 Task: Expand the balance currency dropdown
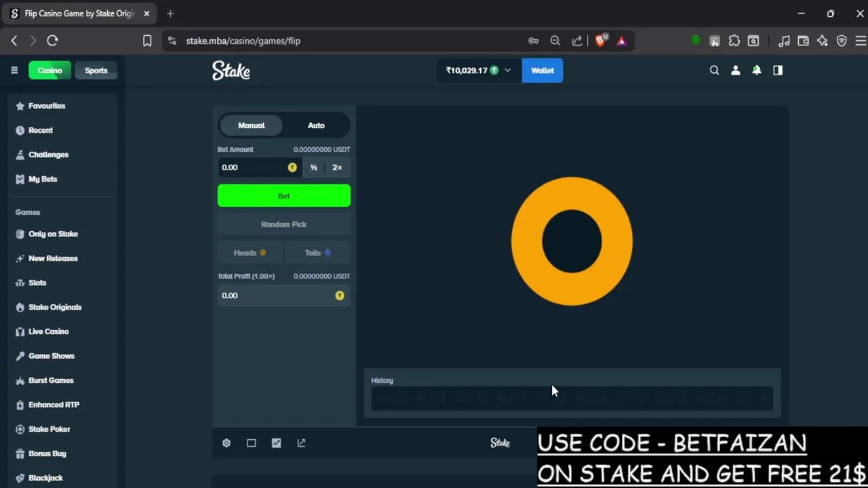pyautogui.click(x=507, y=70)
